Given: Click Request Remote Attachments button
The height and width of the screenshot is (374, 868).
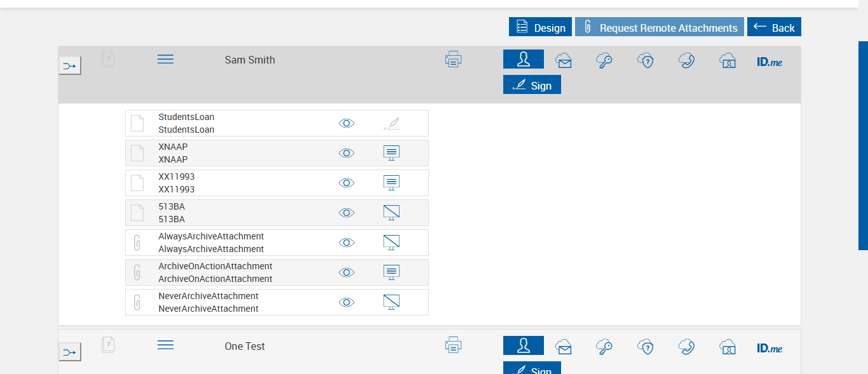Looking at the screenshot, I should [660, 27].
